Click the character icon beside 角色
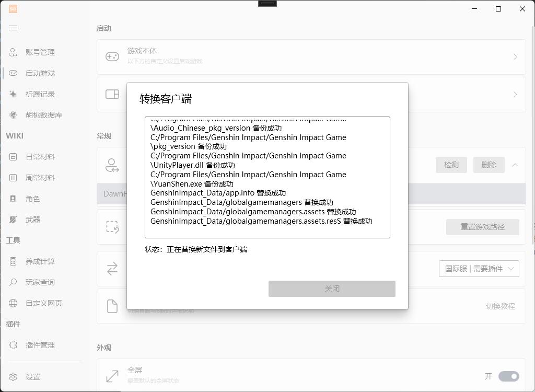The width and height of the screenshot is (535, 392). click(13, 199)
